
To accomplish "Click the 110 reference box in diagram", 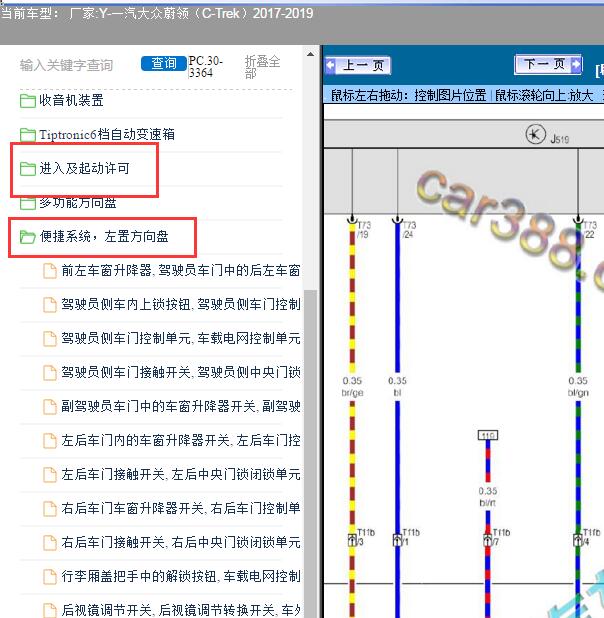I will coord(488,435).
